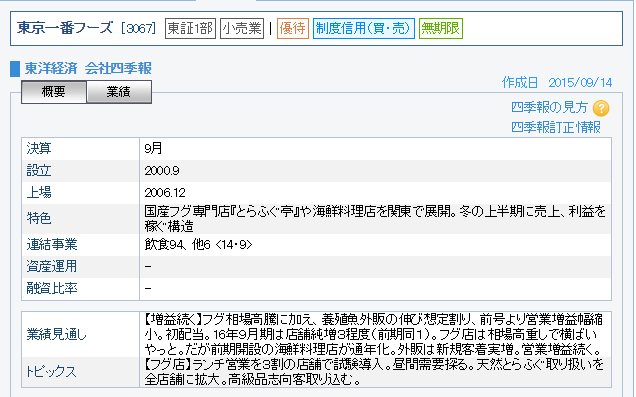This screenshot has width=636, height=397.
Task: Click the 東洋経済 会社四季報 heading
Action: 88,69
